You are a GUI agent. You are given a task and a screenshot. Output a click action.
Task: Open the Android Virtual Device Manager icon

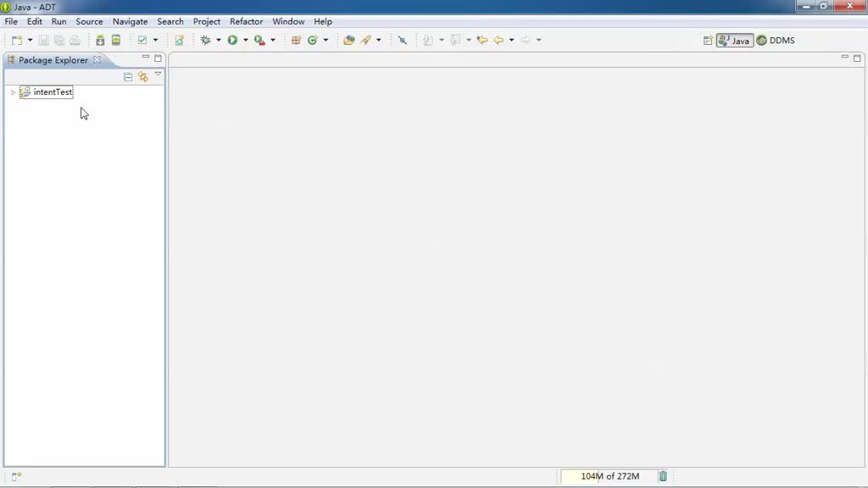point(116,40)
